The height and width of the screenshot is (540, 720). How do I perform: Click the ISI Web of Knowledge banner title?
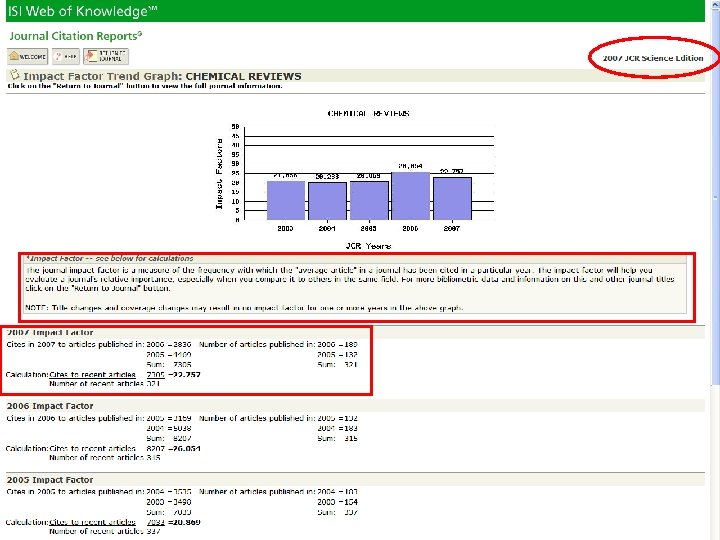click(x=83, y=11)
